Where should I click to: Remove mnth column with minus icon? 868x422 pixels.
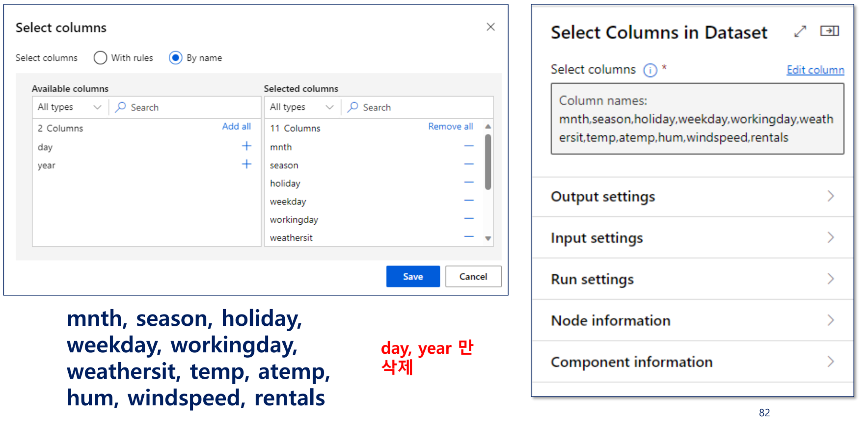coord(469,146)
